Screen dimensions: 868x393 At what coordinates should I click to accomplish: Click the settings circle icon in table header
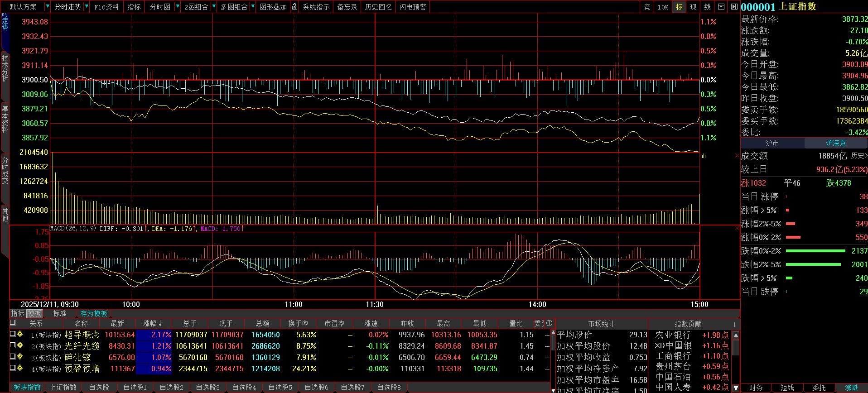coord(550,323)
